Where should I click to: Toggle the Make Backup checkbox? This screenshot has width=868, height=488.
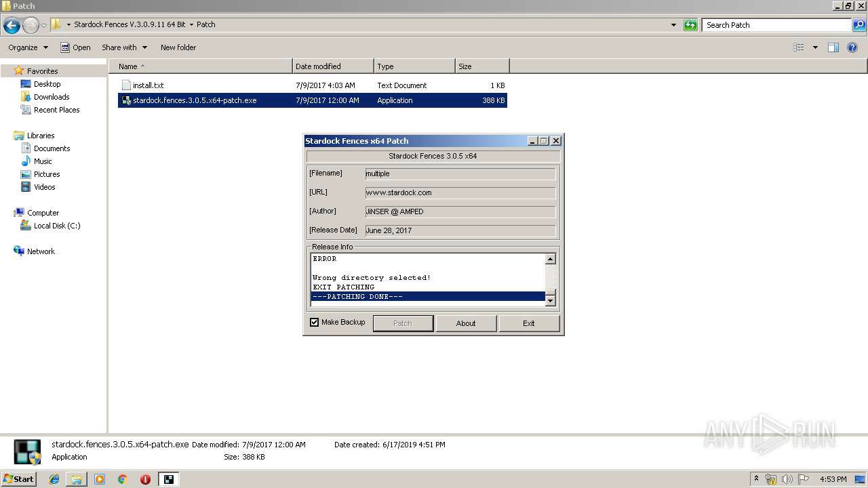[x=314, y=323]
